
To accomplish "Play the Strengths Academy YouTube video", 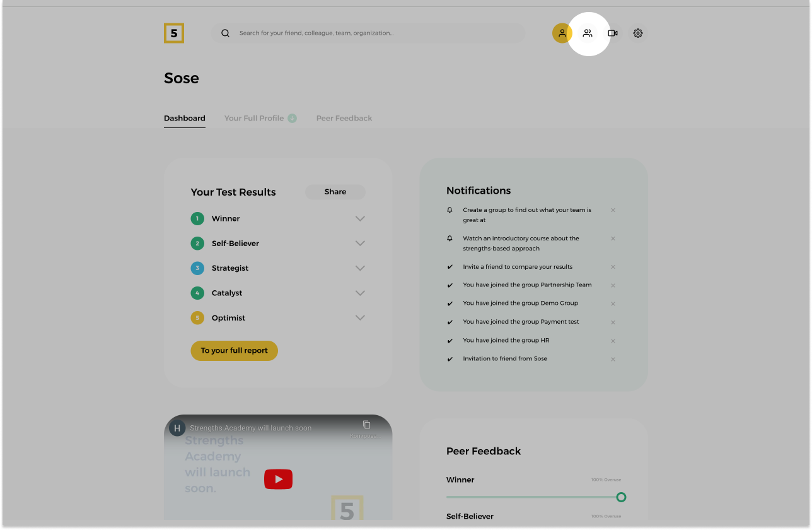I will [278, 480].
